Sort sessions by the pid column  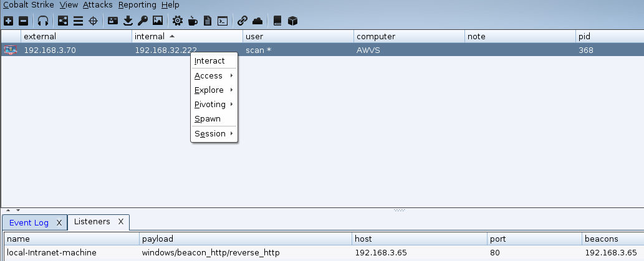point(610,36)
